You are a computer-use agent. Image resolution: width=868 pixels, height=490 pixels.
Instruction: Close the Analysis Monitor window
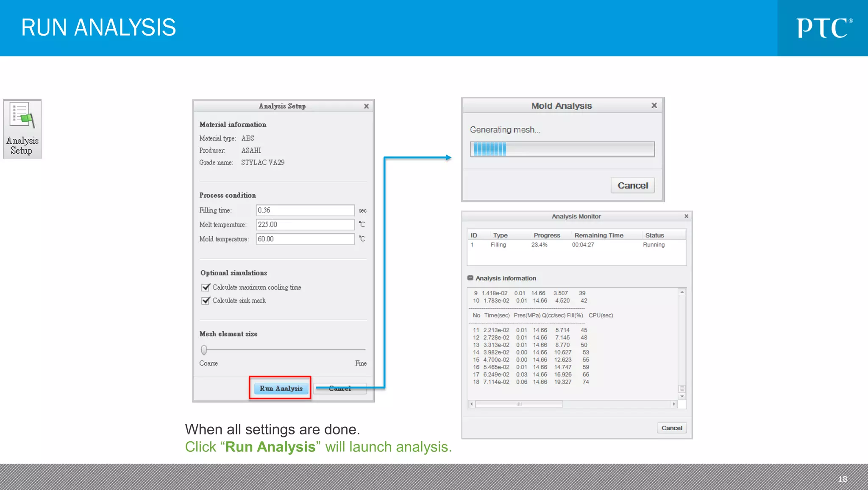click(x=686, y=216)
